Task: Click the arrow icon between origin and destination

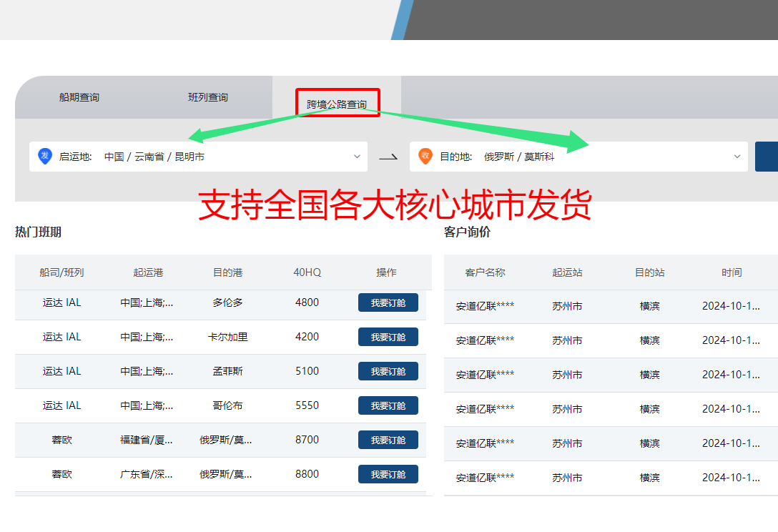Action: [x=388, y=157]
